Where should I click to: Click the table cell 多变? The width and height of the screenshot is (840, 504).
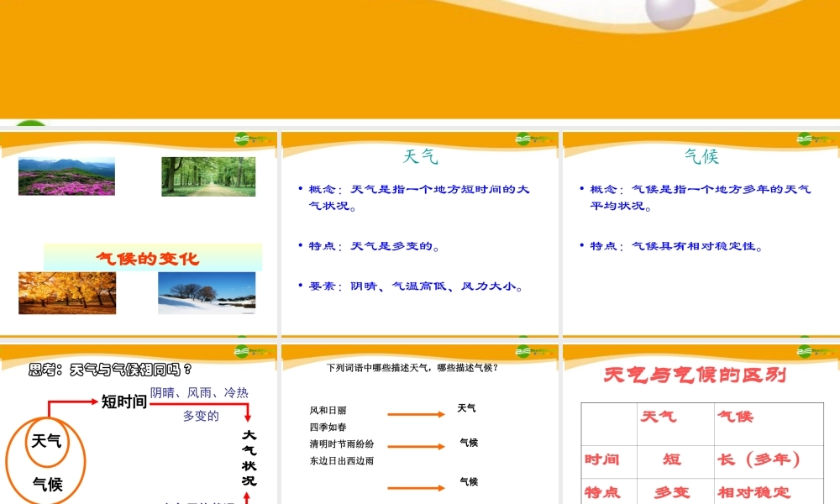pyautogui.click(x=672, y=492)
